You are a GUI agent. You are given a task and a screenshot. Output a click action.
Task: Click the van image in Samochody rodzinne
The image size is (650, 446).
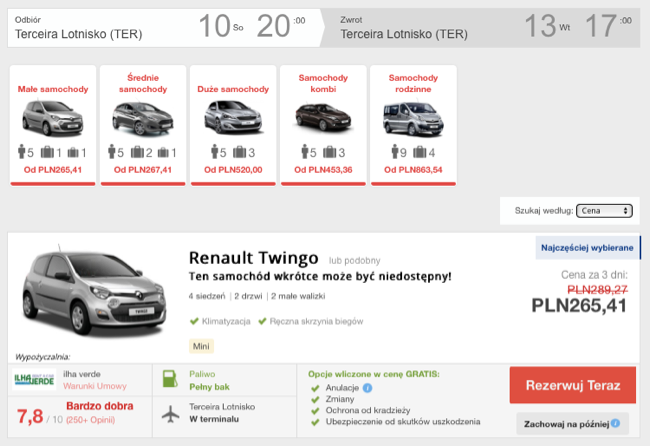413,118
